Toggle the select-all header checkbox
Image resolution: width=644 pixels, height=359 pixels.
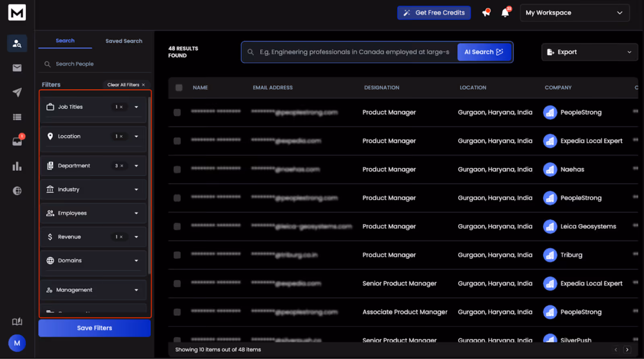179,87
